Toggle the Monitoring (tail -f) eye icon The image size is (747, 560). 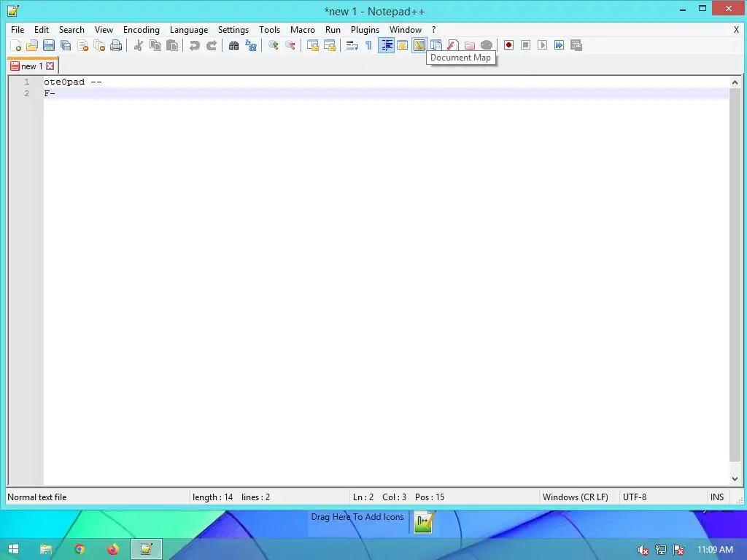coord(487,45)
